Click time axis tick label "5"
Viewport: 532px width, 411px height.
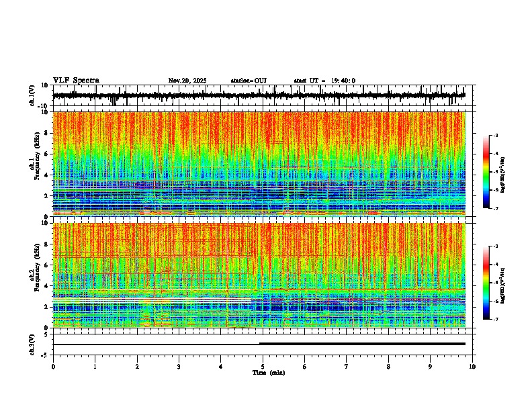[x=263, y=367]
